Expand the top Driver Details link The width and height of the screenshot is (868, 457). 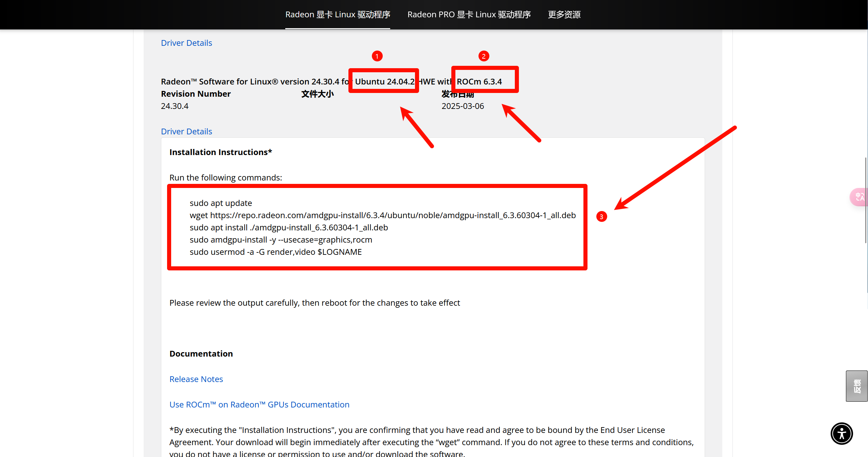coord(186,43)
